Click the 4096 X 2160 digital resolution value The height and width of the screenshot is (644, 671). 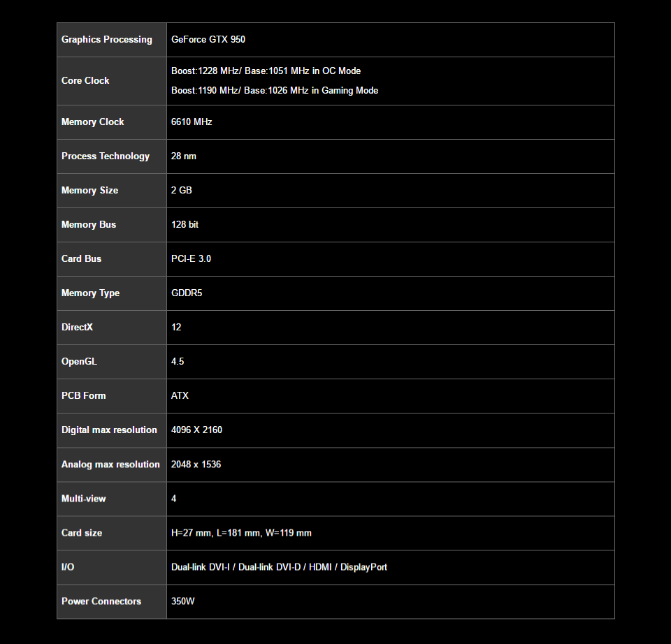[x=196, y=430]
